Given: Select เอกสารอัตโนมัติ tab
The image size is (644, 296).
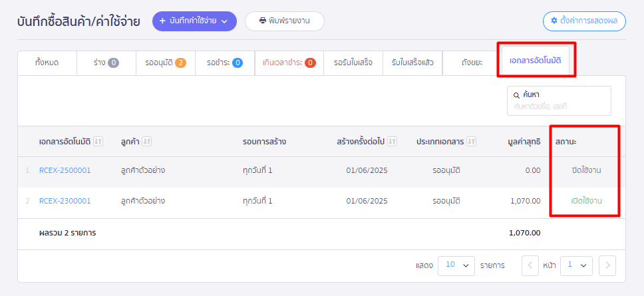Looking at the screenshot, I should (535, 61).
